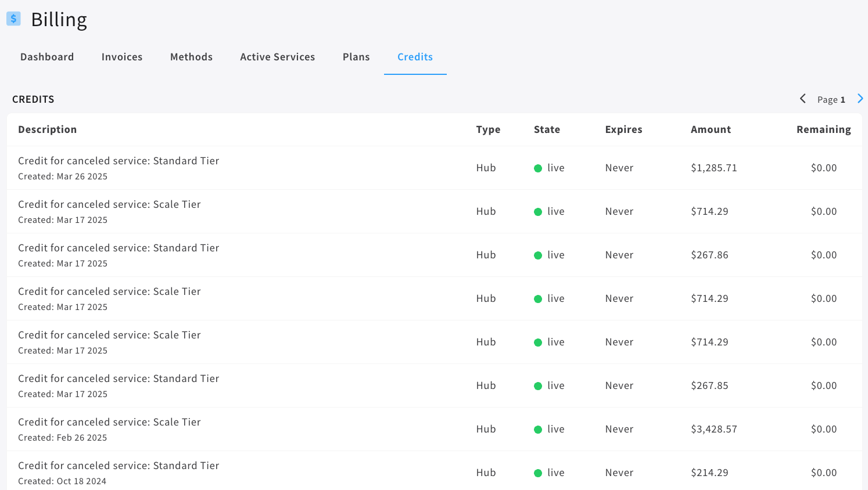This screenshot has height=490, width=868.
Task: Click the live dot on the Oct 18 2024 credit
Action: pyautogui.click(x=537, y=473)
